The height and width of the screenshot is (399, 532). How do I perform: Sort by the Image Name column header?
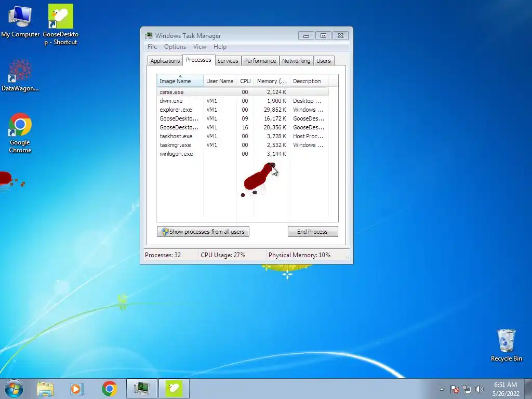[x=180, y=81]
